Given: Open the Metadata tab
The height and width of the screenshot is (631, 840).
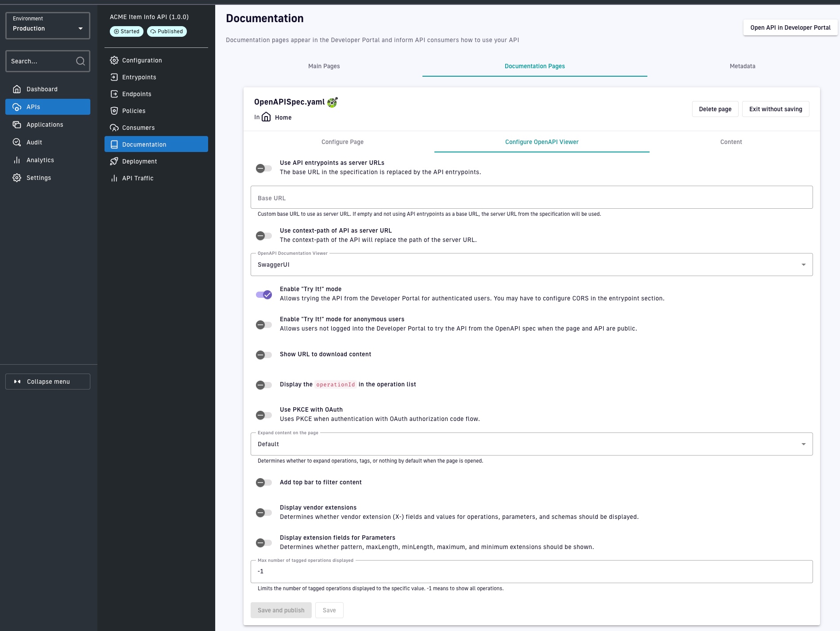Looking at the screenshot, I should click(x=742, y=66).
